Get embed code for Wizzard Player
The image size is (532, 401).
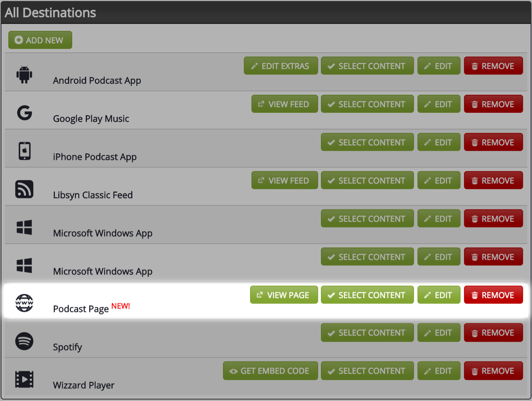point(271,370)
